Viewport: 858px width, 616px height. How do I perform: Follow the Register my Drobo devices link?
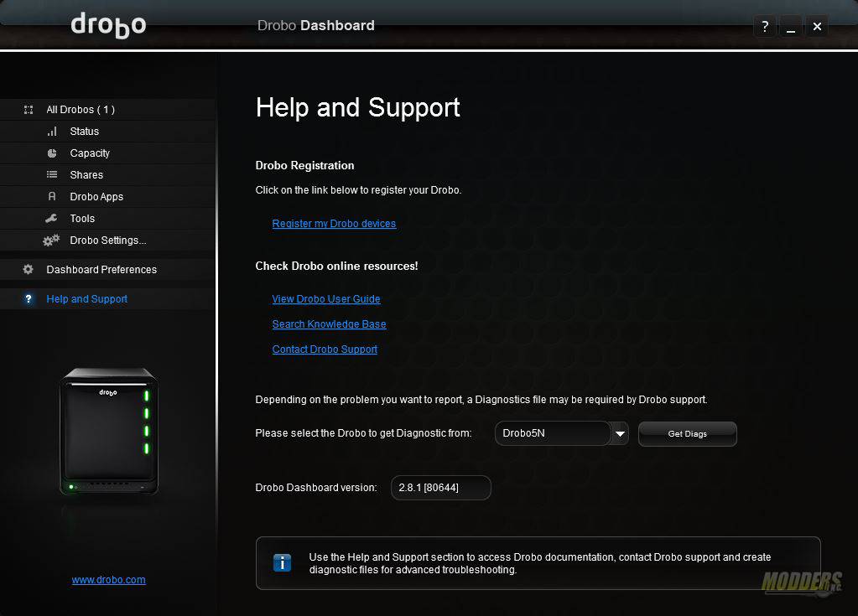[334, 224]
